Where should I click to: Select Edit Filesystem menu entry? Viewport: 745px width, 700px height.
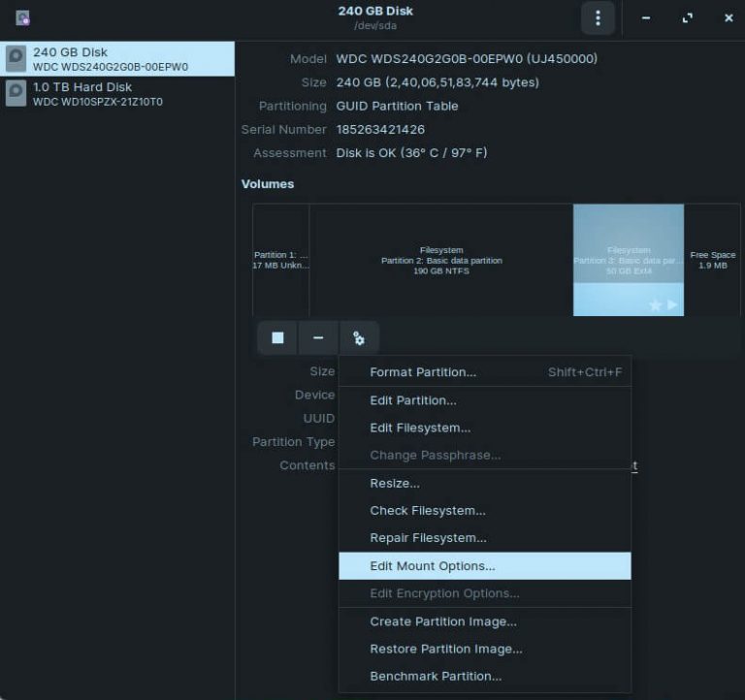coord(420,428)
